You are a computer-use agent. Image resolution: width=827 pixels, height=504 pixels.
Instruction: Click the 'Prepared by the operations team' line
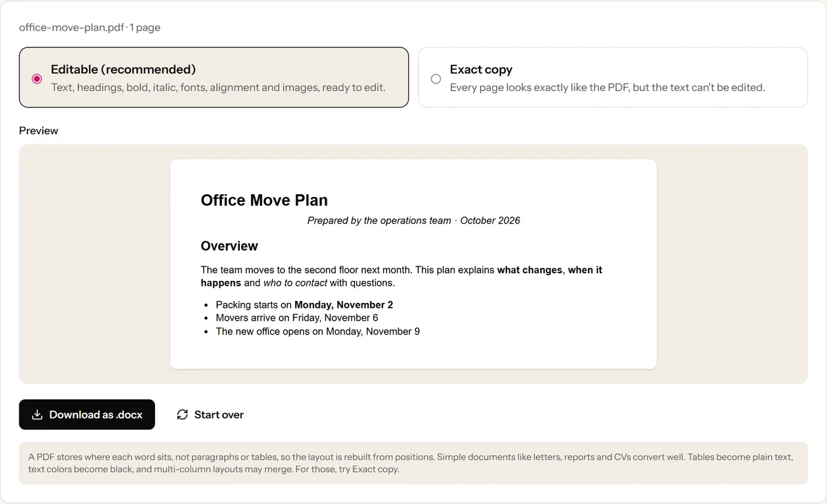[x=413, y=220]
